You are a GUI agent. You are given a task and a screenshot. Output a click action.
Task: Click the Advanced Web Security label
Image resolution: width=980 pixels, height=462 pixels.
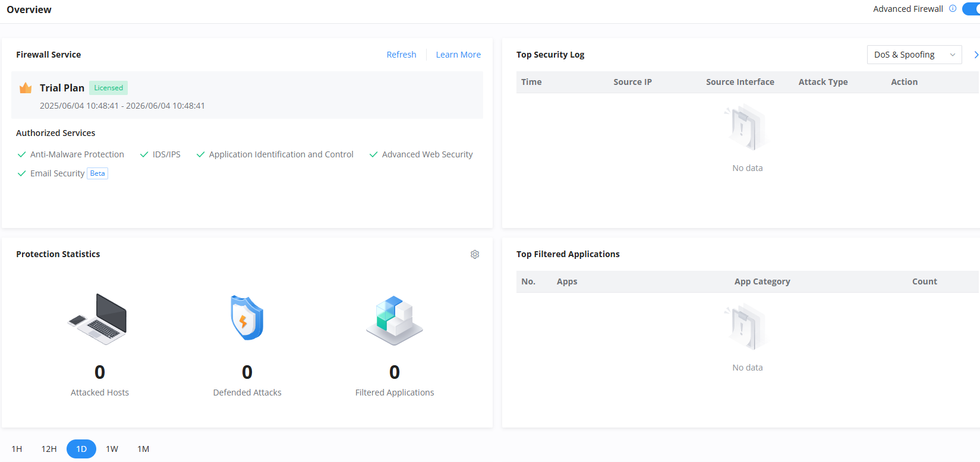click(x=427, y=154)
